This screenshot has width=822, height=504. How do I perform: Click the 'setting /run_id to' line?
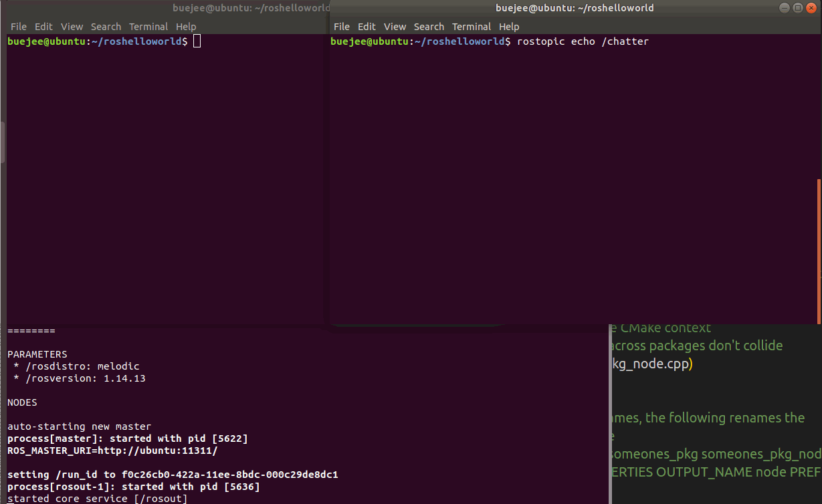(173, 475)
